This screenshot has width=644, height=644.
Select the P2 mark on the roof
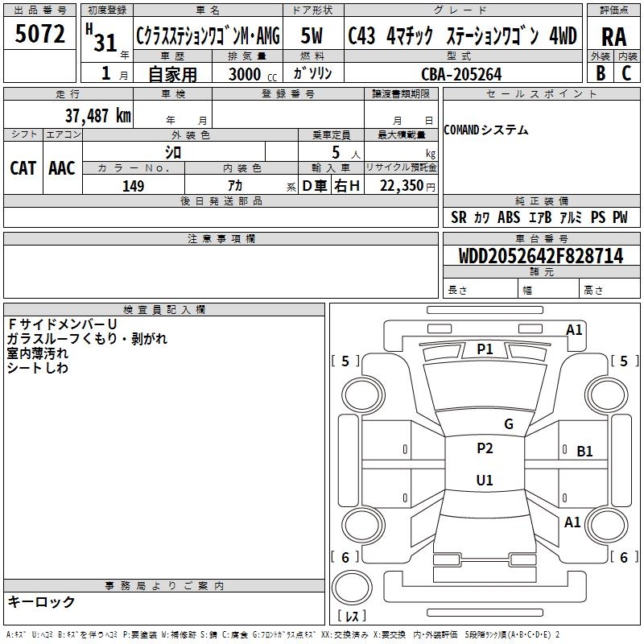click(x=485, y=449)
